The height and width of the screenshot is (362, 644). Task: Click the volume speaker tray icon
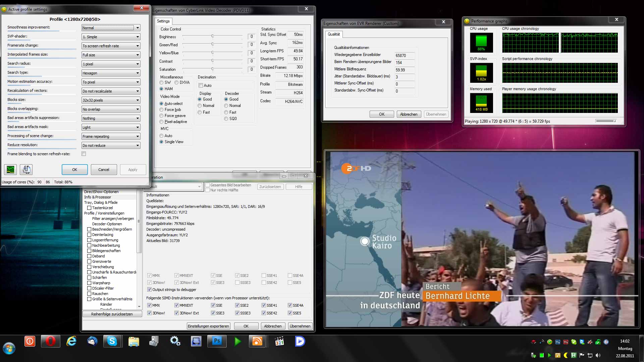coord(598,355)
